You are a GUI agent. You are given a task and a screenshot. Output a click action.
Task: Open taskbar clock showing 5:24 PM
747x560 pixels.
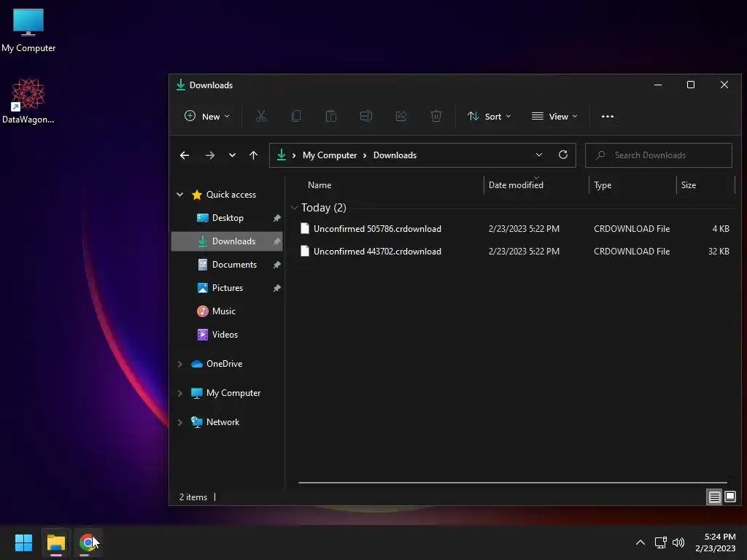point(715,542)
